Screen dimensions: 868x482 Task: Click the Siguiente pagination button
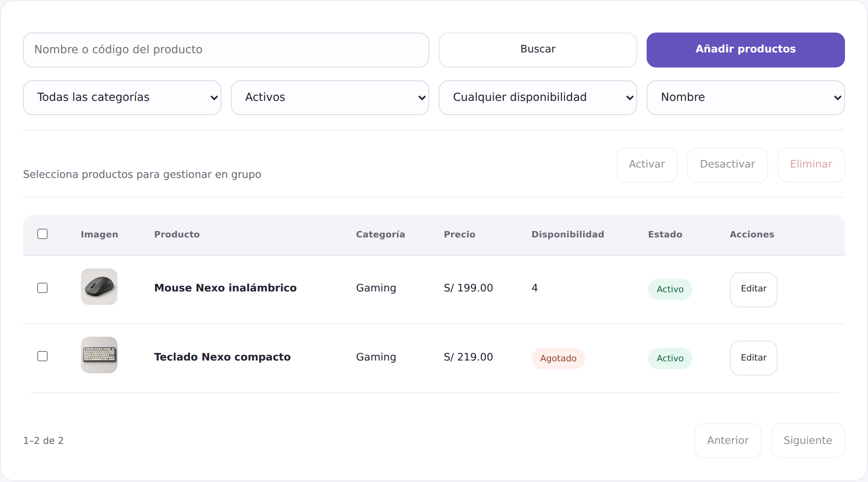808,440
